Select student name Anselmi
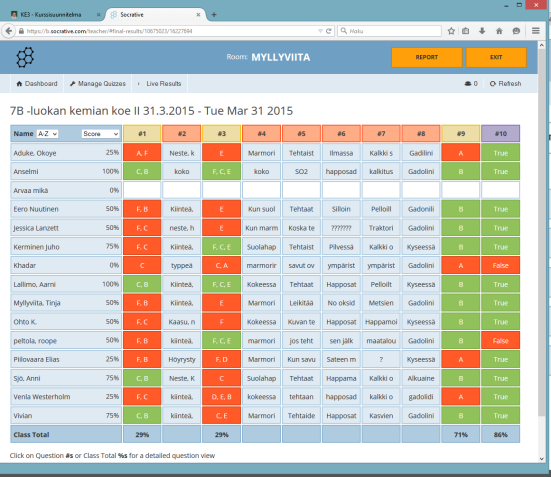The height and width of the screenshot is (477, 551). pyautogui.click(x=26, y=172)
